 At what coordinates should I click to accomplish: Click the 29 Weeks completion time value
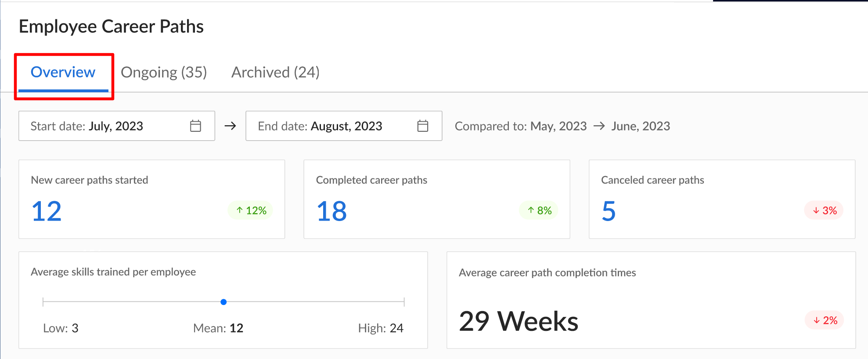[519, 321]
